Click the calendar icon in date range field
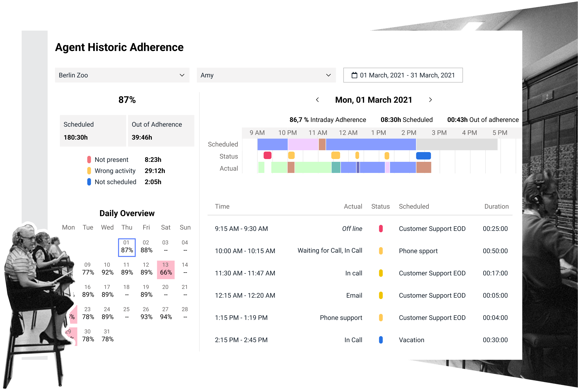This screenshot has height=392, width=578. click(354, 75)
